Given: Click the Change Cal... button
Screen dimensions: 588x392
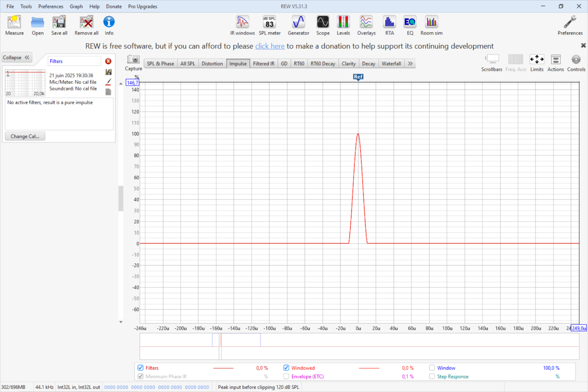Looking at the screenshot, I should (25, 136).
